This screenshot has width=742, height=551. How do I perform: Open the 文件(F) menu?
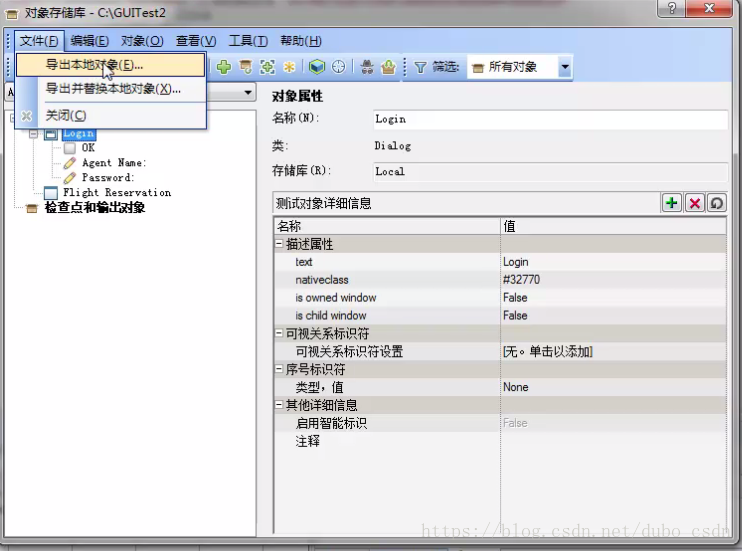pos(39,41)
